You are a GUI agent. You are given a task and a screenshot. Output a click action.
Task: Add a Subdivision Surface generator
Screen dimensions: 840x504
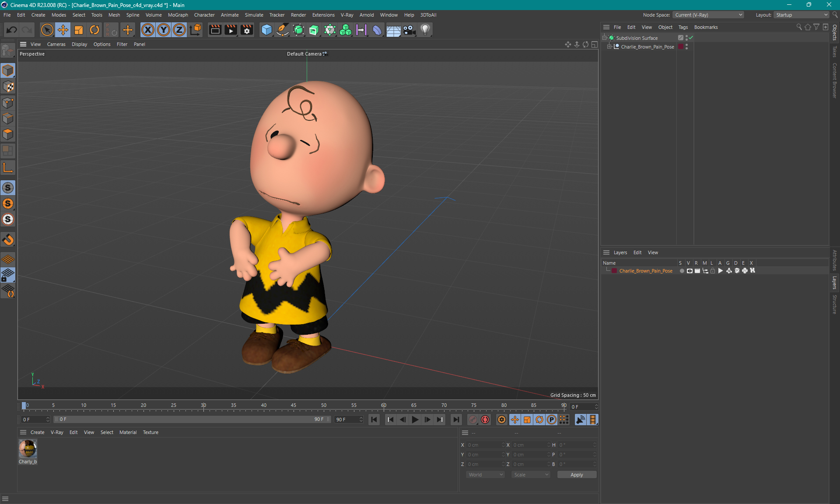click(x=299, y=30)
